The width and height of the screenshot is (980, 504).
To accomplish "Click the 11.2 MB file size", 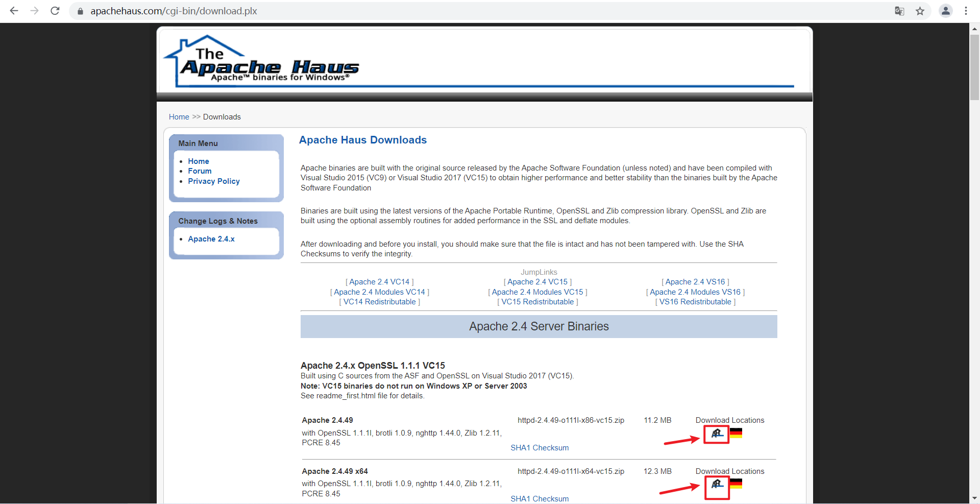I will click(657, 420).
